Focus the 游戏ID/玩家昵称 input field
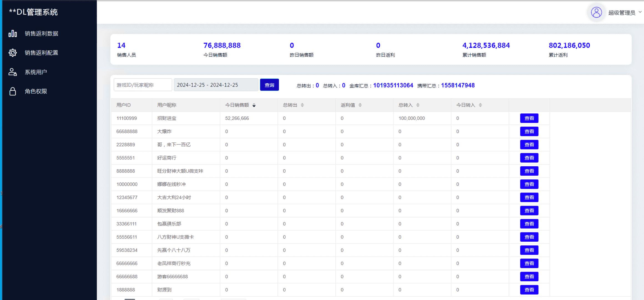This screenshot has width=644, height=300. pos(143,85)
